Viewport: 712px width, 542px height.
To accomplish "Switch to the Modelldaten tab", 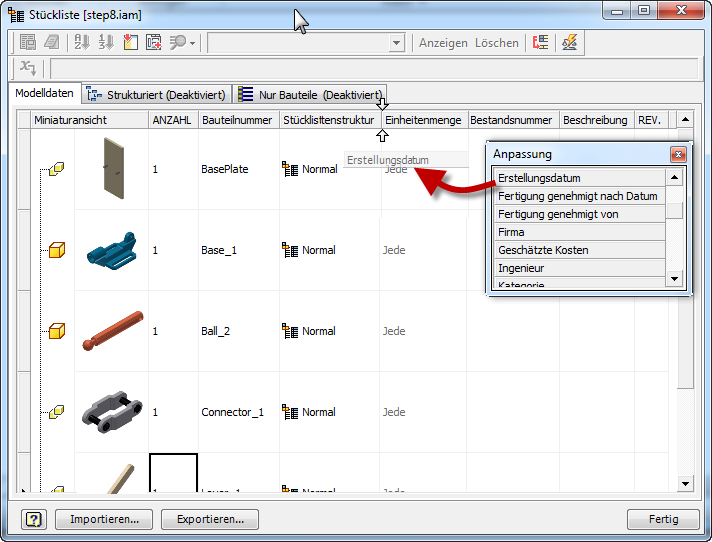I will pos(44,93).
